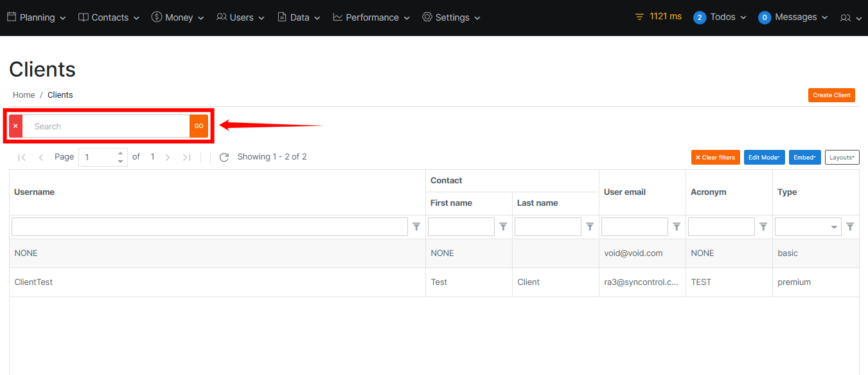Screen dimensions: 868x375
Task: Click into the Search text field
Action: (106, 126)
